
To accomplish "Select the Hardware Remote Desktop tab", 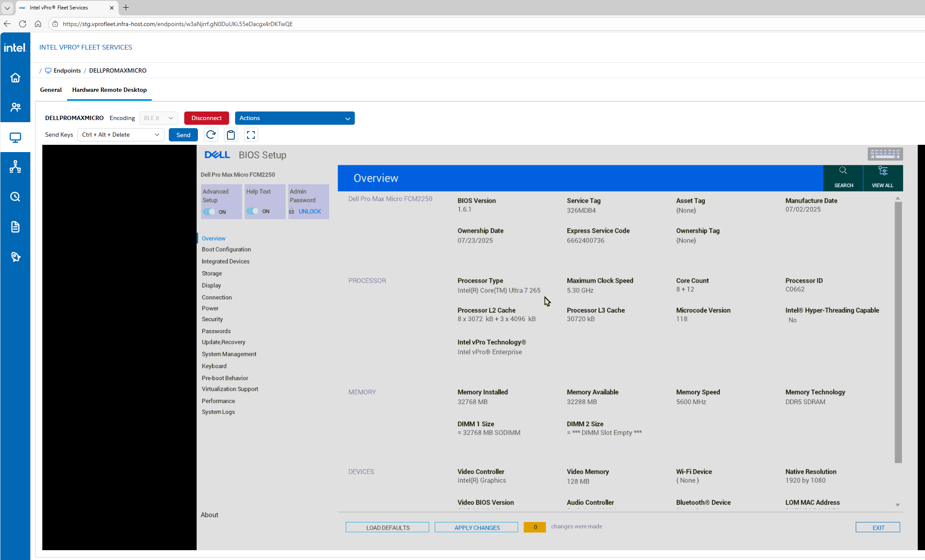I will 109,90.
